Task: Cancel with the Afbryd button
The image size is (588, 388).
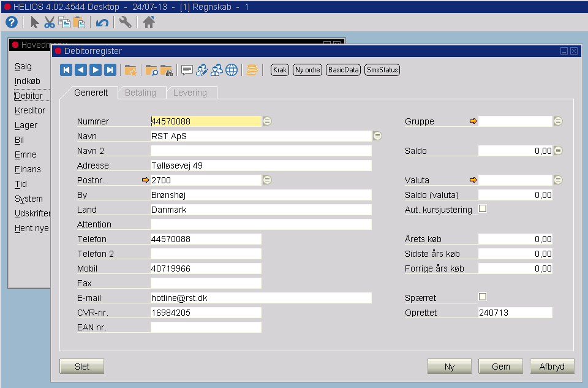Action: [552, 367]
